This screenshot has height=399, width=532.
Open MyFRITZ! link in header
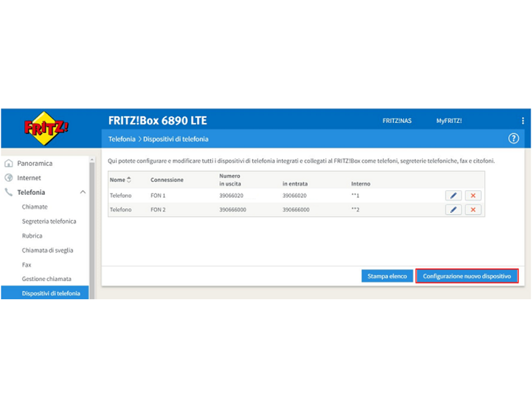click(x=449, y=121)
